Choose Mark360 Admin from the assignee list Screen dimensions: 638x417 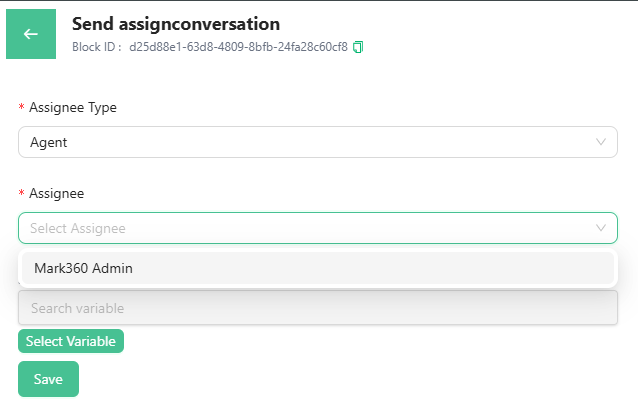tap(84, 268)
